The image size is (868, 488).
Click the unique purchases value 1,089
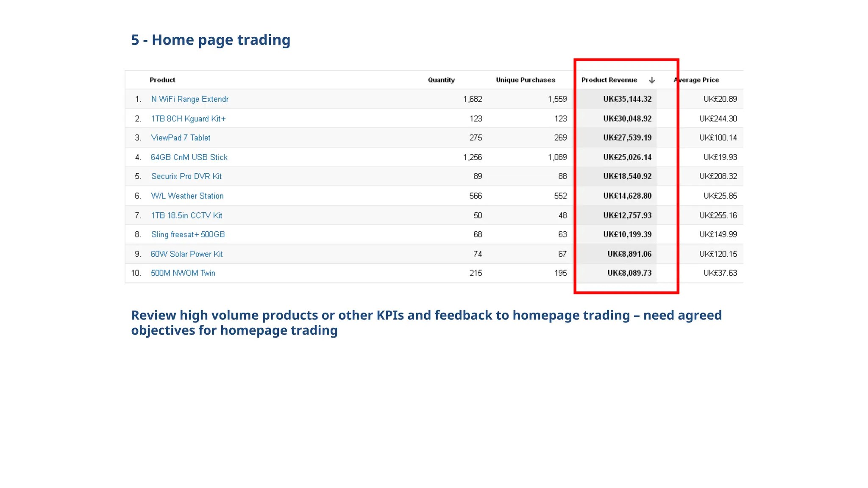pos(557,157)
